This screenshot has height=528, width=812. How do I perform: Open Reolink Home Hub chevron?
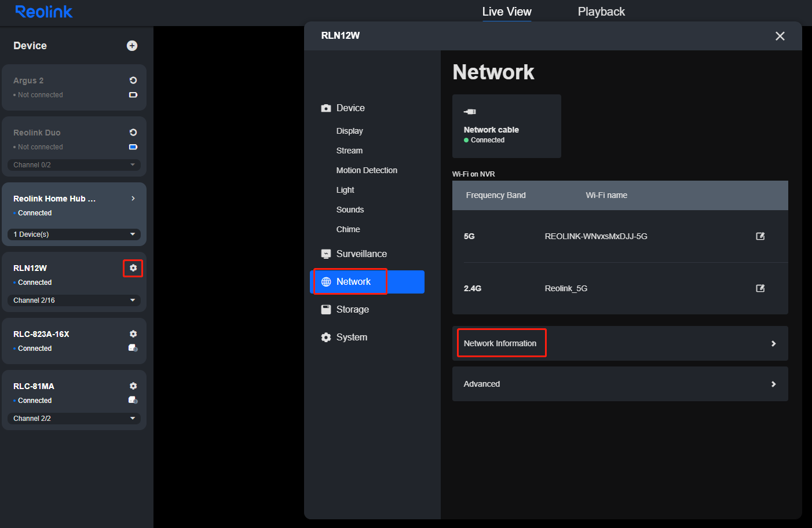pyautogui.click(x=133, y=199)
